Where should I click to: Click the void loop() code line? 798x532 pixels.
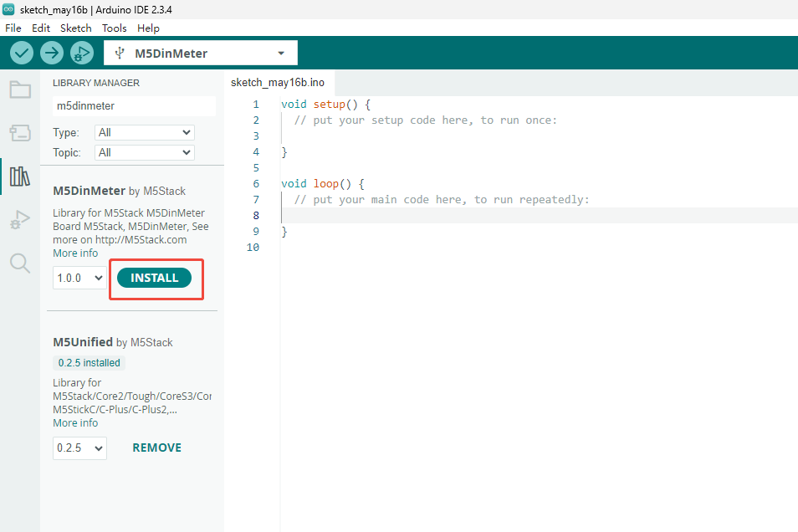(323, 184)
